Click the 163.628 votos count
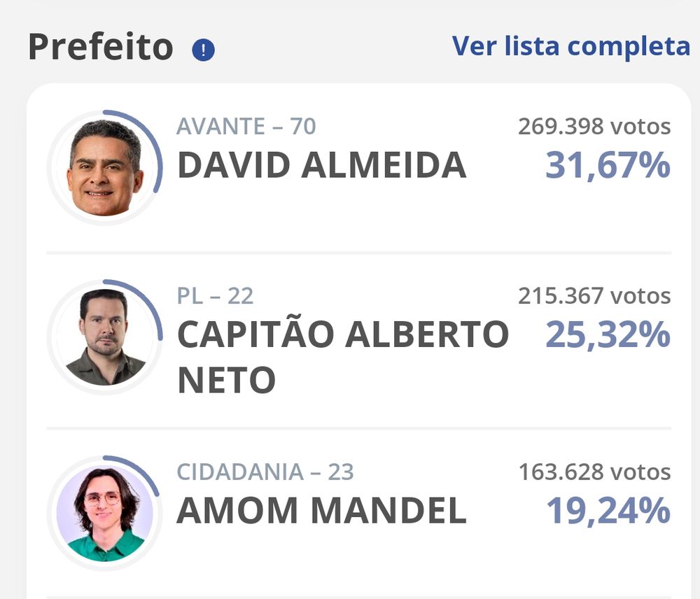 pos(594,472)
